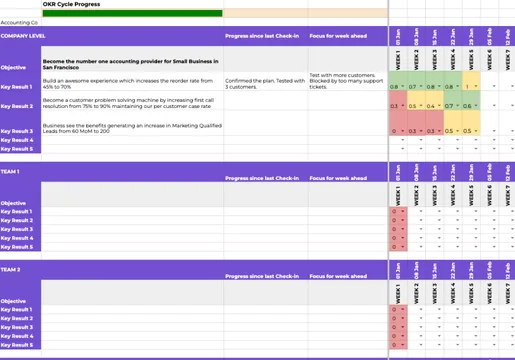Select Team 2 'WEEK 7' column header
Image resolution: width=515 pixels, height=360 pixels.
point(508,294)
